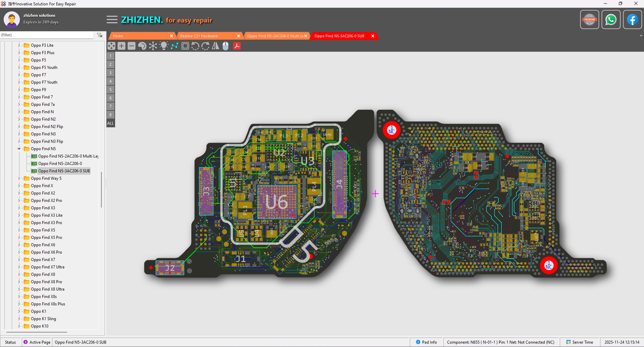
Task: Rotate board counterclockwise icon
Action: pos(195,46)
